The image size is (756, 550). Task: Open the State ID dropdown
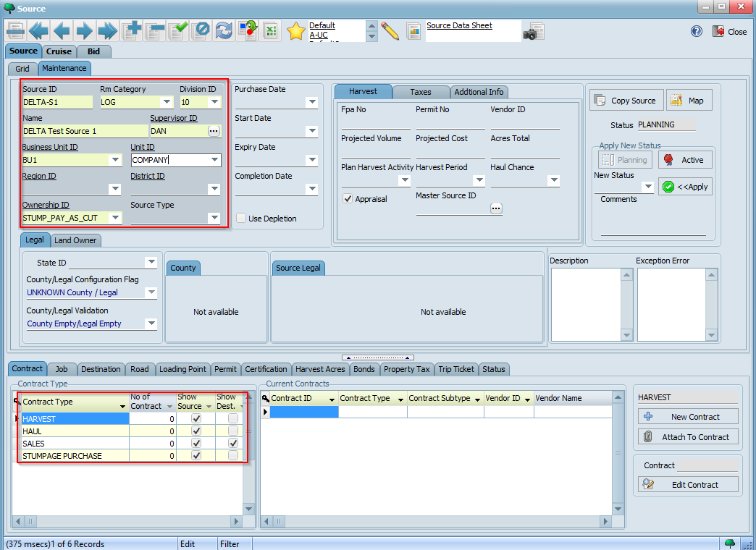click(151, 262)
